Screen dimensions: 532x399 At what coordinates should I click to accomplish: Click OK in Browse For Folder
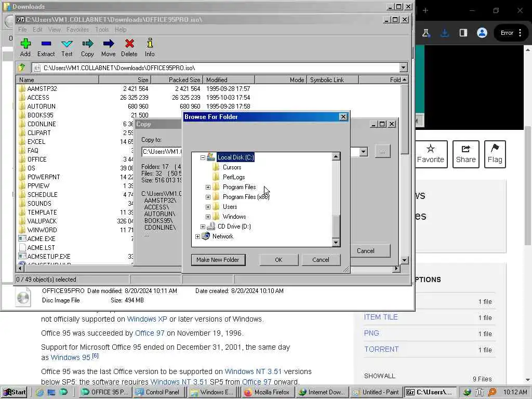point(279,260)
